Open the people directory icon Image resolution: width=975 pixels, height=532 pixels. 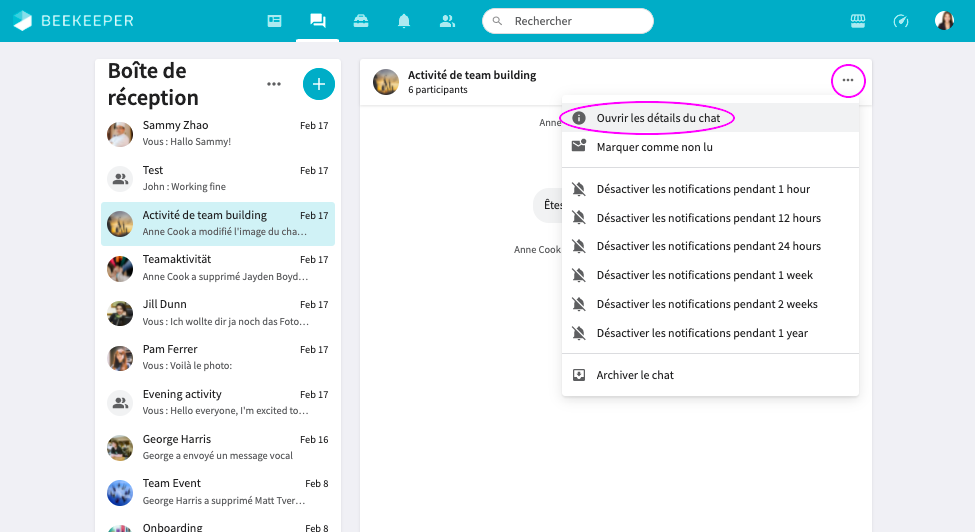click(x=447, y=21)
